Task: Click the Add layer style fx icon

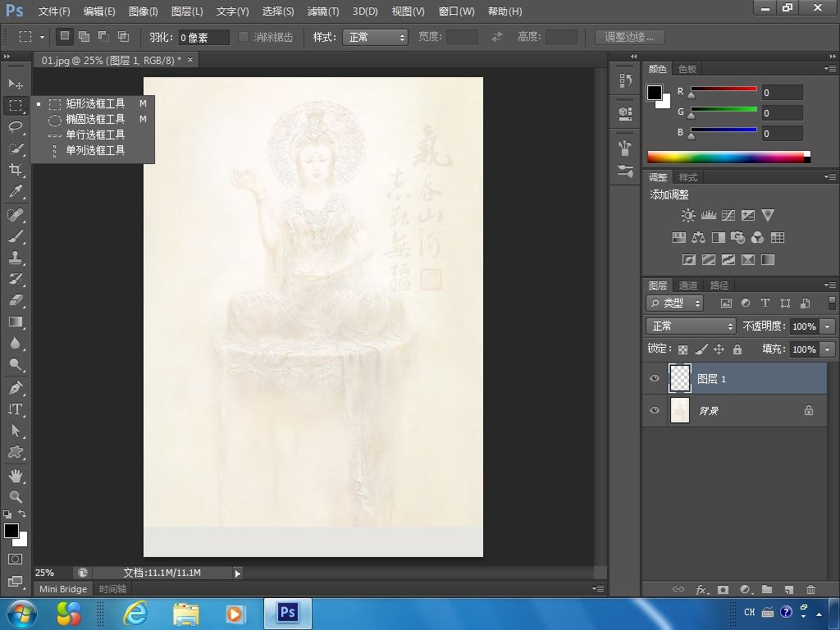Action: [702, 590]
